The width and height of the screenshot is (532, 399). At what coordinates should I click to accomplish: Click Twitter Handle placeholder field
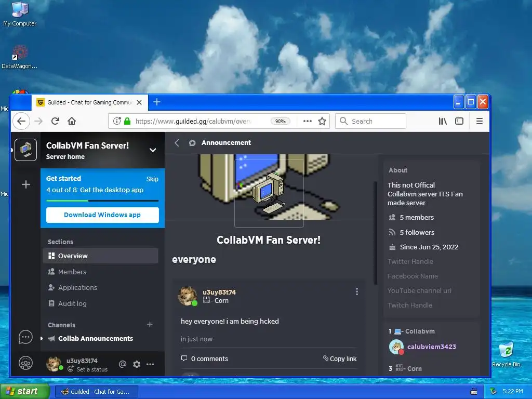410,262
